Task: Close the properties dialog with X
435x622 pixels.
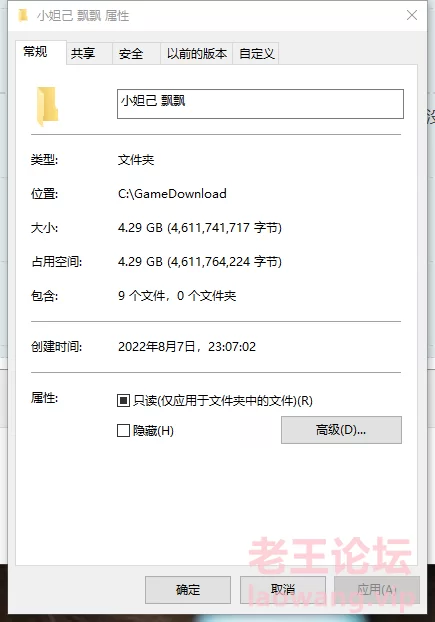Action: click(x=412, y=15)
